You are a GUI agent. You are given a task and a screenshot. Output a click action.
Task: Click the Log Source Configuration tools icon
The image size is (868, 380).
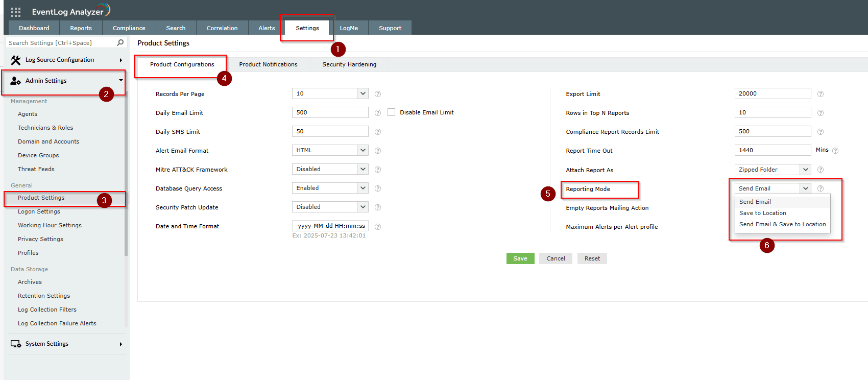pos(16,60)
